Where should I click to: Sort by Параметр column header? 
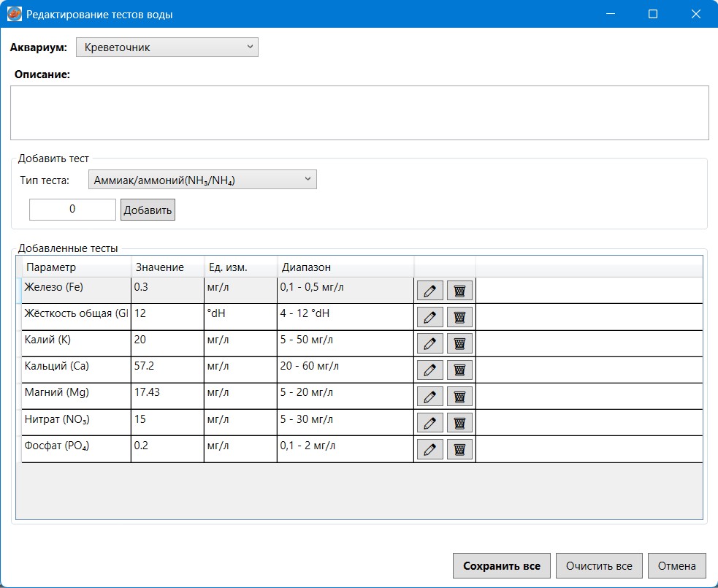click(76, 267)
